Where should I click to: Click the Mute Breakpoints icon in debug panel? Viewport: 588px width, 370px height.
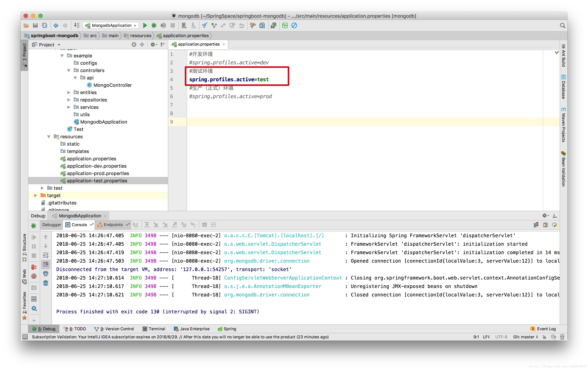(34, 276)
